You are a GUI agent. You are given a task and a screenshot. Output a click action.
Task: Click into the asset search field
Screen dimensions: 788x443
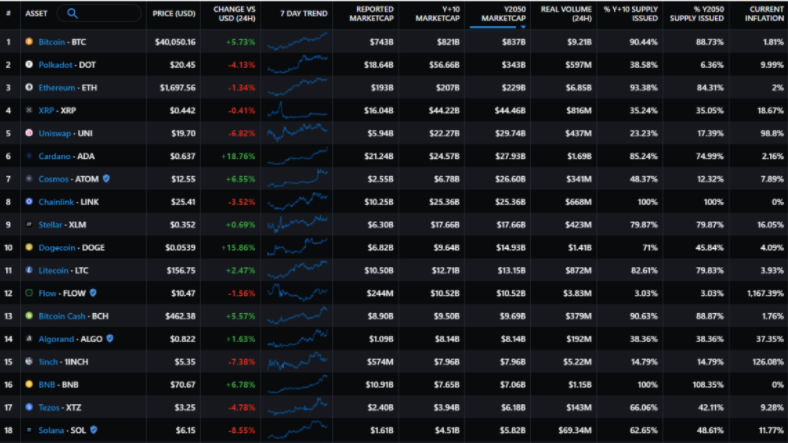click(99, 13)
